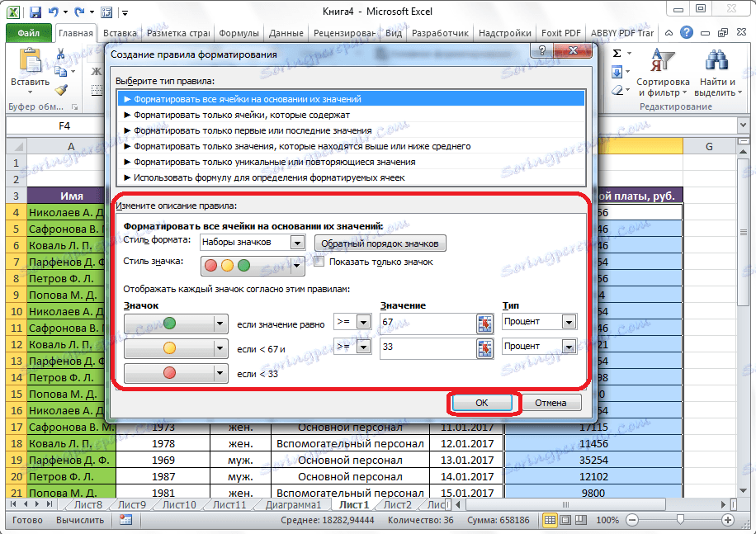Open the second 'Процент' type dropdown
The height and width of the screenshot is (534, 756).
point(569,346)
